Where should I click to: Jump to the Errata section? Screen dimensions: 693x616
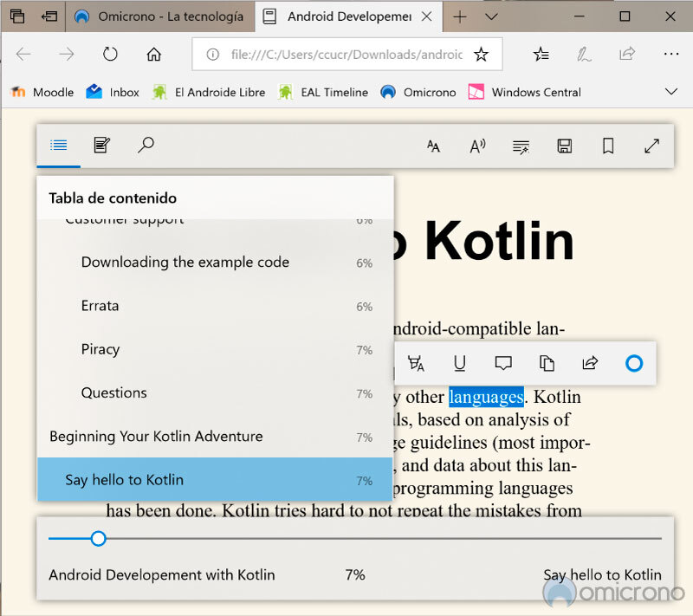pyautogui.click(x=215, y=306)
